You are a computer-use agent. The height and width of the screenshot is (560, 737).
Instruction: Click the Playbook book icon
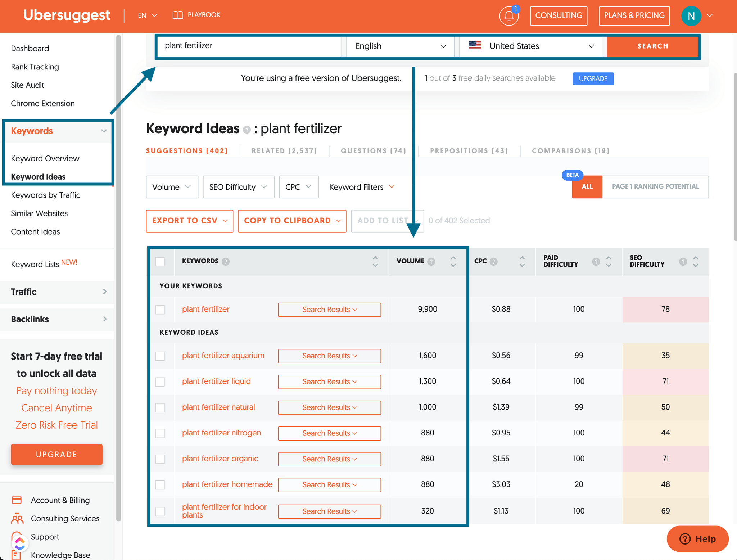click(178, 15)
